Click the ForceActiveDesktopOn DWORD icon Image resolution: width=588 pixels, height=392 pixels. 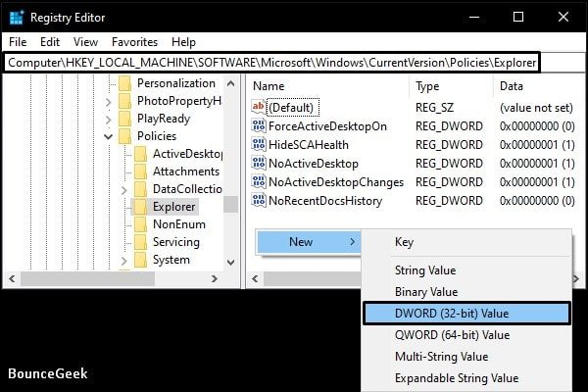[259, 126]
